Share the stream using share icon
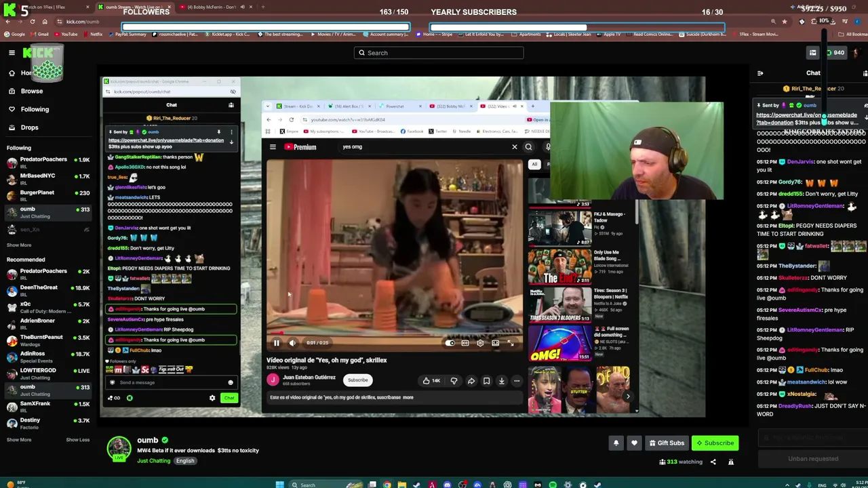The image size is (868, 488). 713,462
